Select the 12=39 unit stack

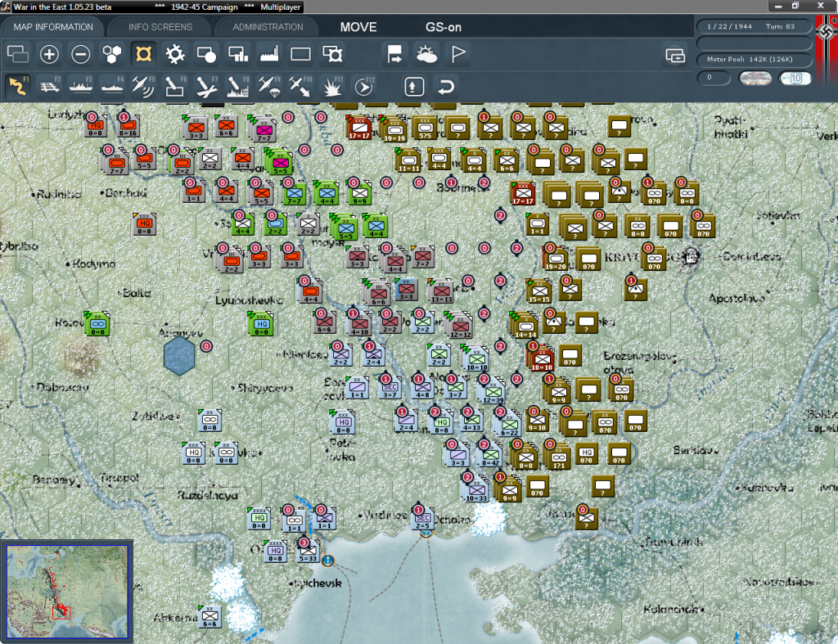[492, 392]
